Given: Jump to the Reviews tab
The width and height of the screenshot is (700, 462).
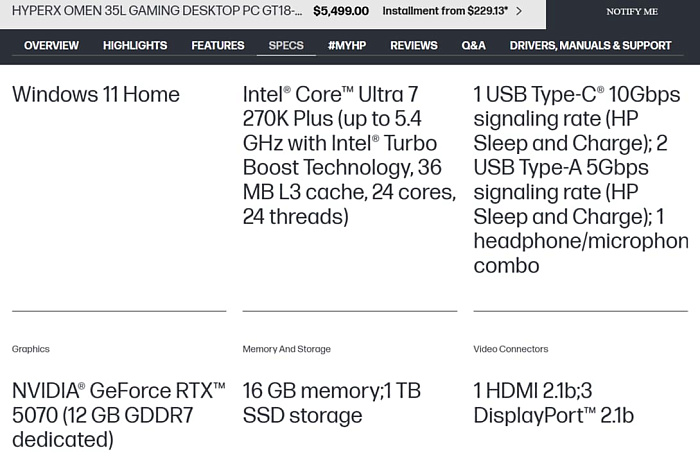Looking at the screenshot, I should point(414,46).
